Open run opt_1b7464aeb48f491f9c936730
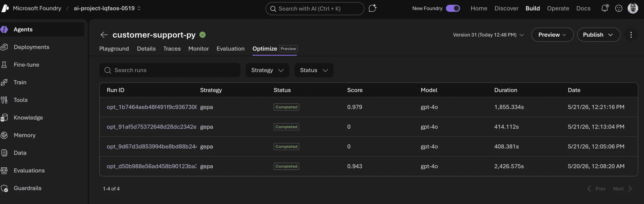Viewport: 644px width, 204px height. click(x=152, y=107)
